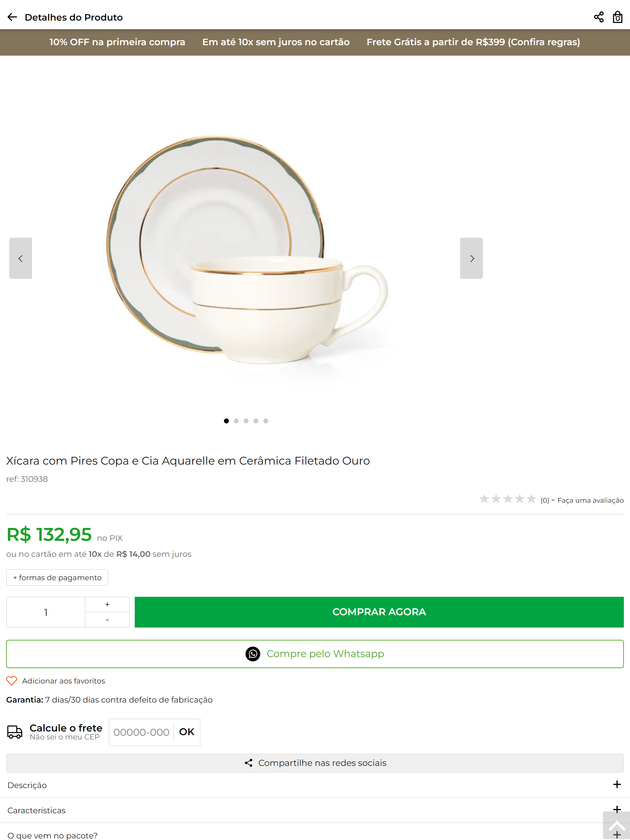
Task: Show next product image
Action: tap(472, 258)
